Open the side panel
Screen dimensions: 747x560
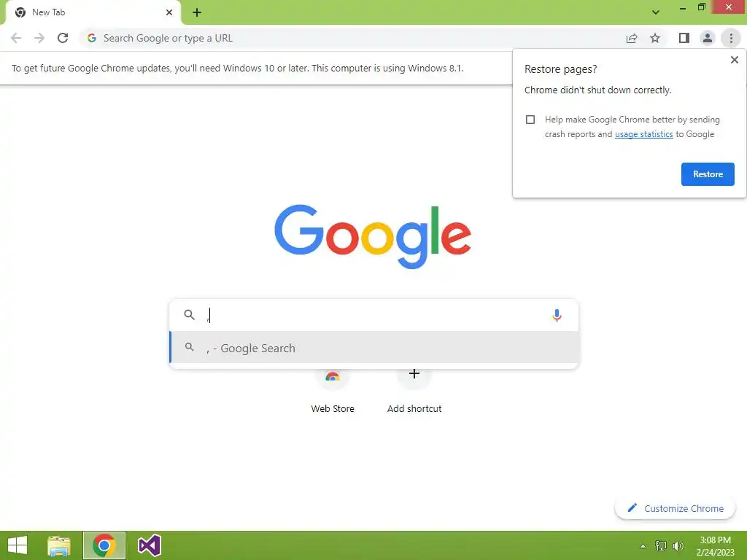point(684,38)
